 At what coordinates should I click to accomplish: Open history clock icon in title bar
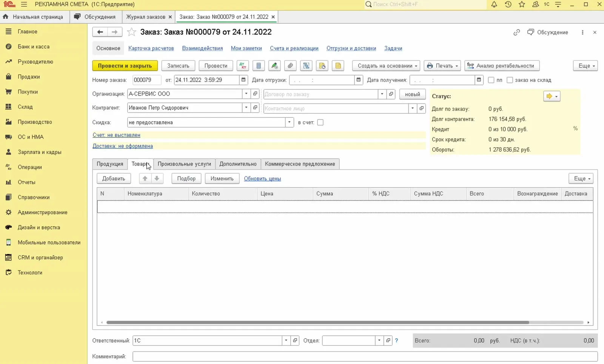[508, 5]
